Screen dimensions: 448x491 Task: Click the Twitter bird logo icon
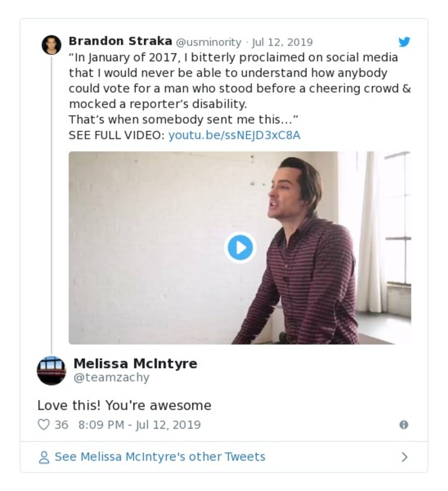point(404,42)
